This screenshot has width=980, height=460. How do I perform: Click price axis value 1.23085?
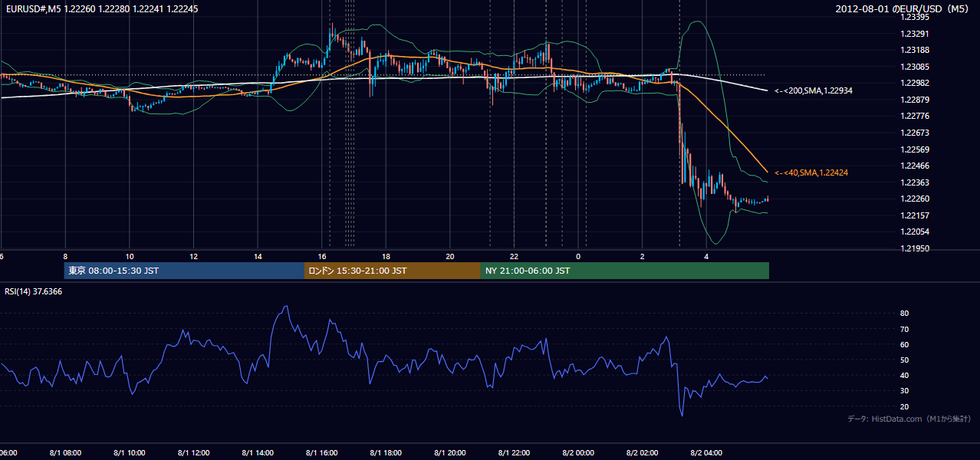tap(915, 67)
